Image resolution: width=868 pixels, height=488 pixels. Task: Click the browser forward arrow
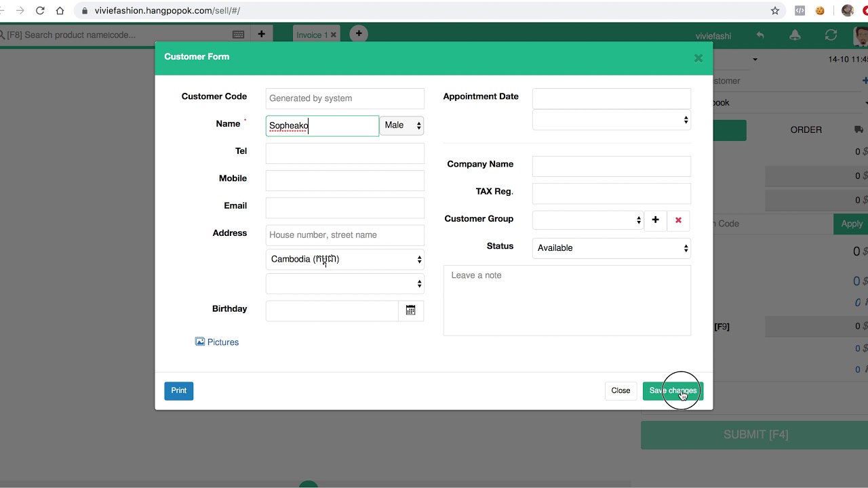click(20, 11)
